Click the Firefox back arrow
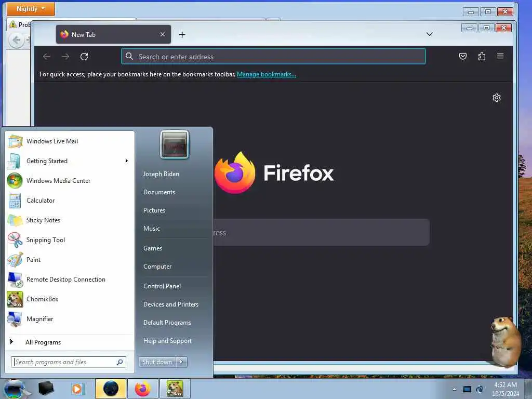 point(47,56)
